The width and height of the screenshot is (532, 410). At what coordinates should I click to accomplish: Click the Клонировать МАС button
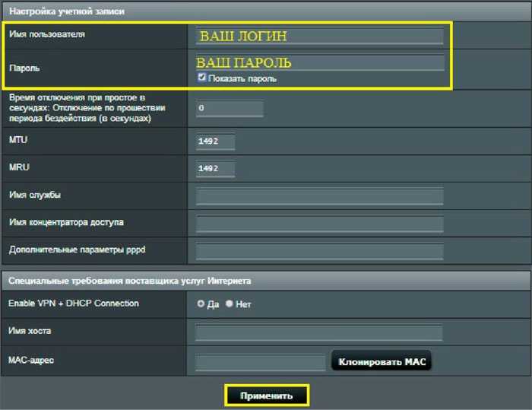tap(382, 361)
